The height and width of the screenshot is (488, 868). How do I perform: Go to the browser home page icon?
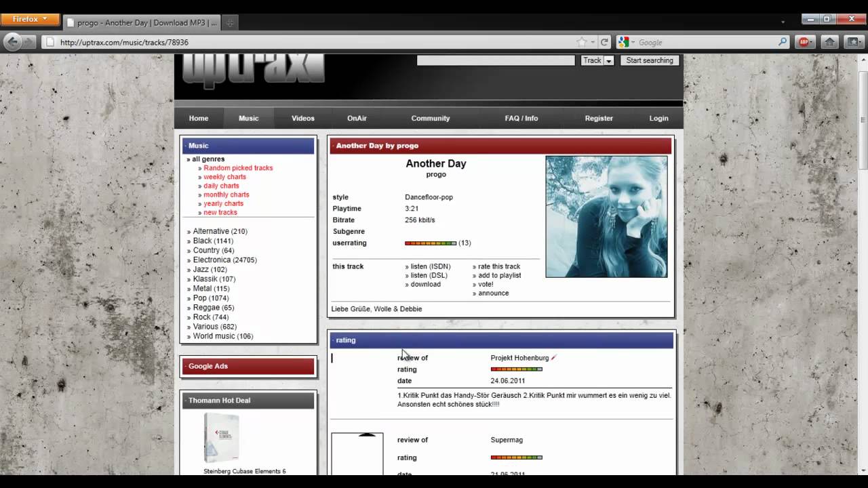coord(829,42)
